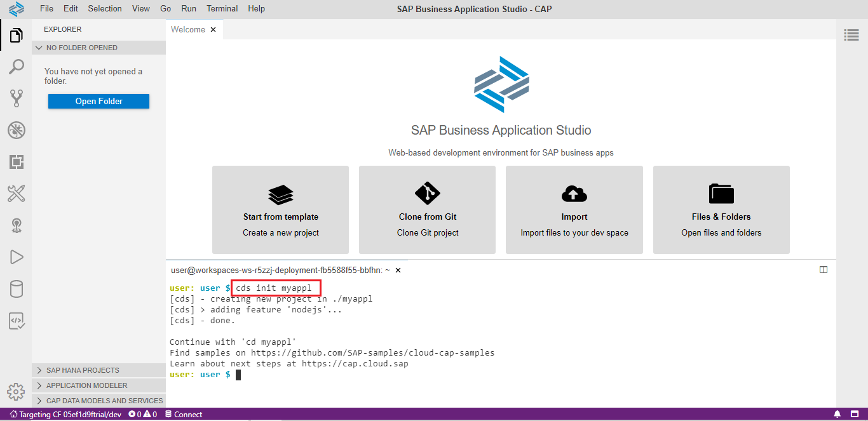The width and height of the screenshot is (868, 421).
Task: Click the Open Folder button
Action: point(98,102)
